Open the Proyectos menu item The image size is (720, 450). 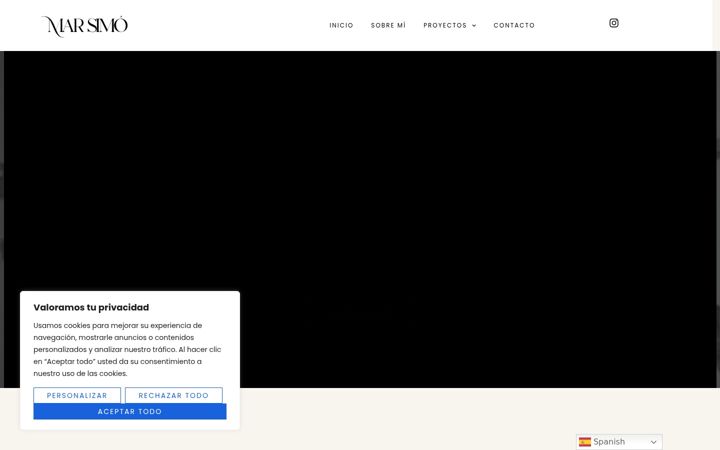pos(445,25)
